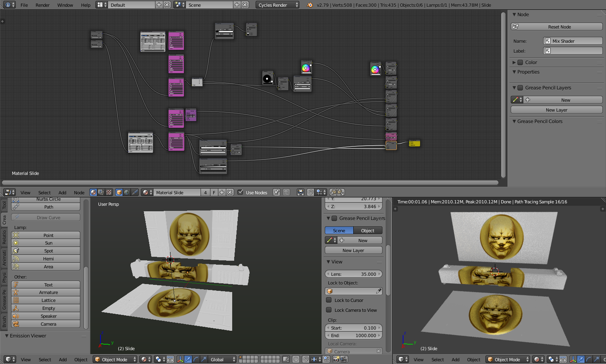Select the material shader tree type
This screenshot has height=364, width=606.
93,192
